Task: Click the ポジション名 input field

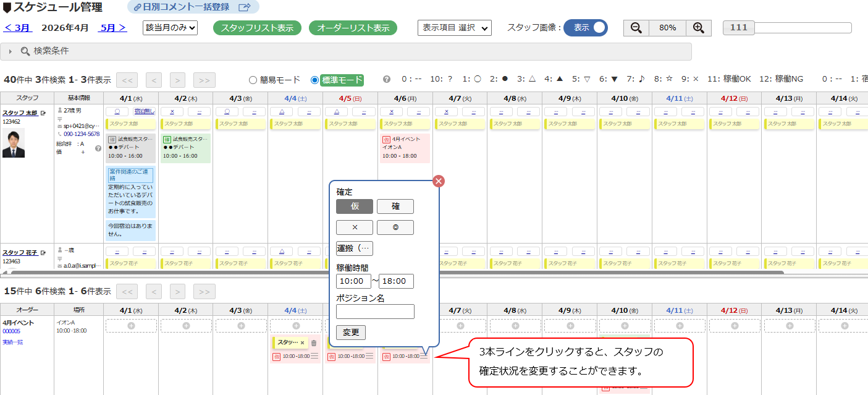Action: [375, 312]
